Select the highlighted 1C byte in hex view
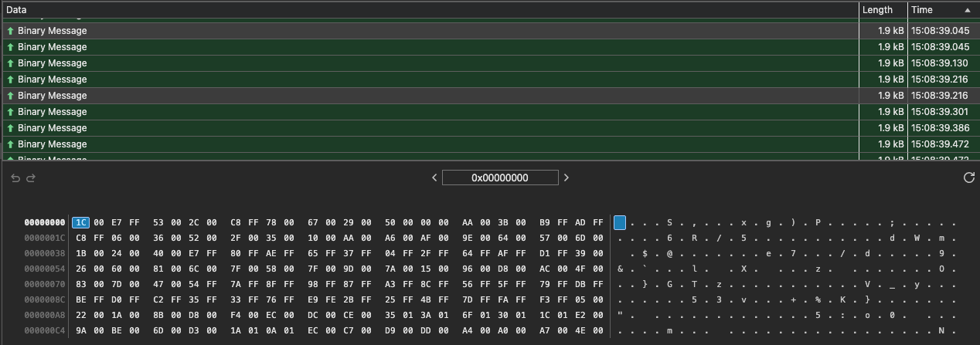The height and width of the screenshot is (345, 980). pyautogui.click(x=81, y=223)
